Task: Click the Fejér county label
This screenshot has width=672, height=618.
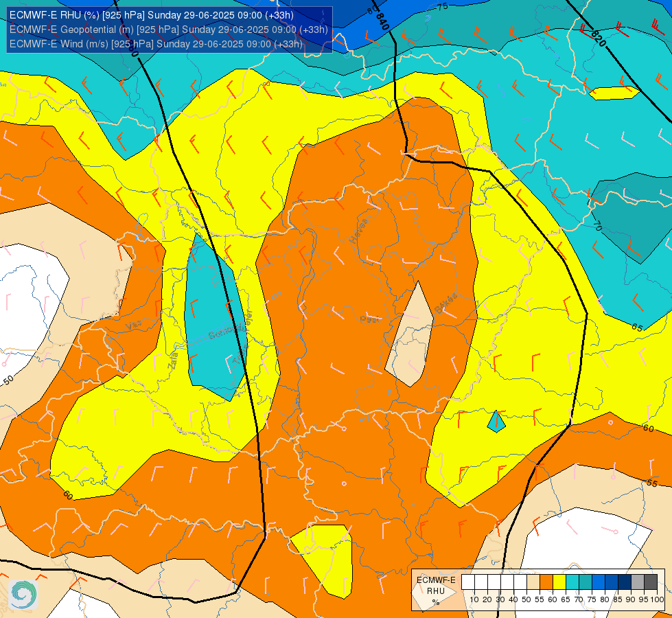Action: pyautogui.click(x=248, y=319)
